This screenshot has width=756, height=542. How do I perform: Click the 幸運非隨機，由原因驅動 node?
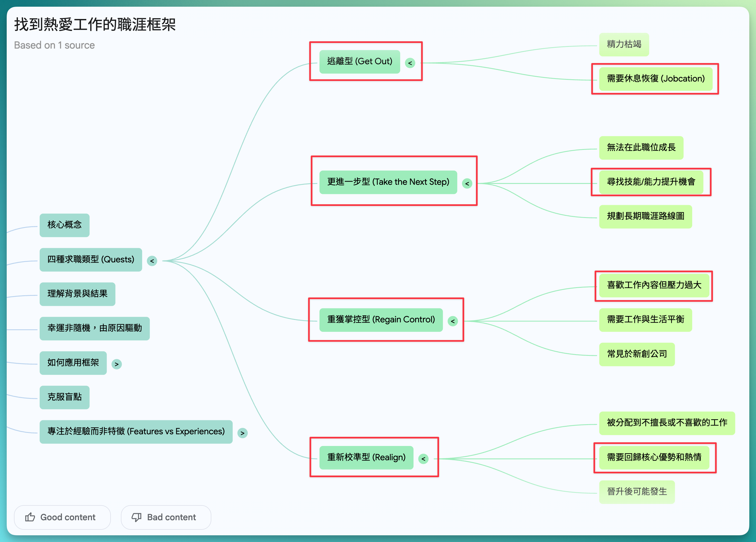point(94,328)
